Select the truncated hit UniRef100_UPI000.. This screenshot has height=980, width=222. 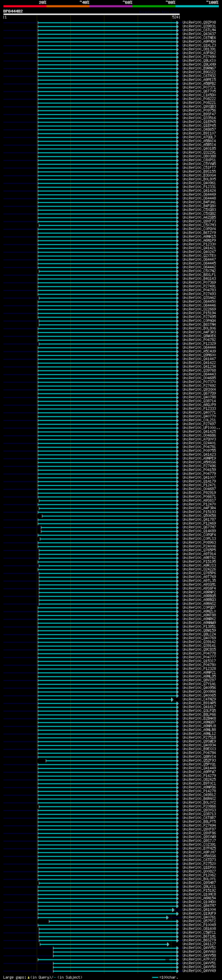pos(201,428)
